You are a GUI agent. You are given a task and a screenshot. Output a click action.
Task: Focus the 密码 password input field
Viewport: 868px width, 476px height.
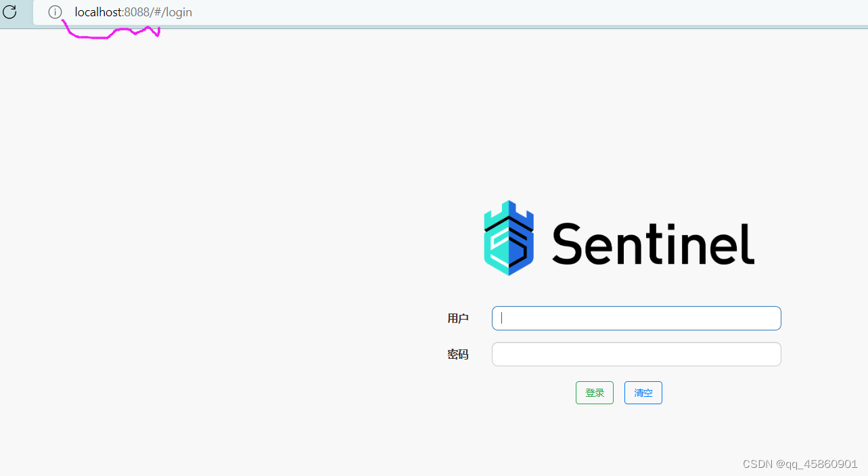click(636, 354)
